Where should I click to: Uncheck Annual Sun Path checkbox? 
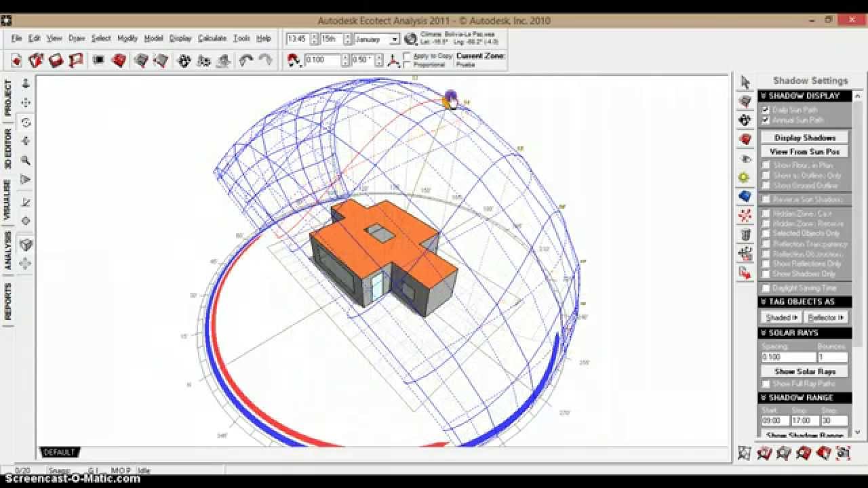click(x=766, y=120)
